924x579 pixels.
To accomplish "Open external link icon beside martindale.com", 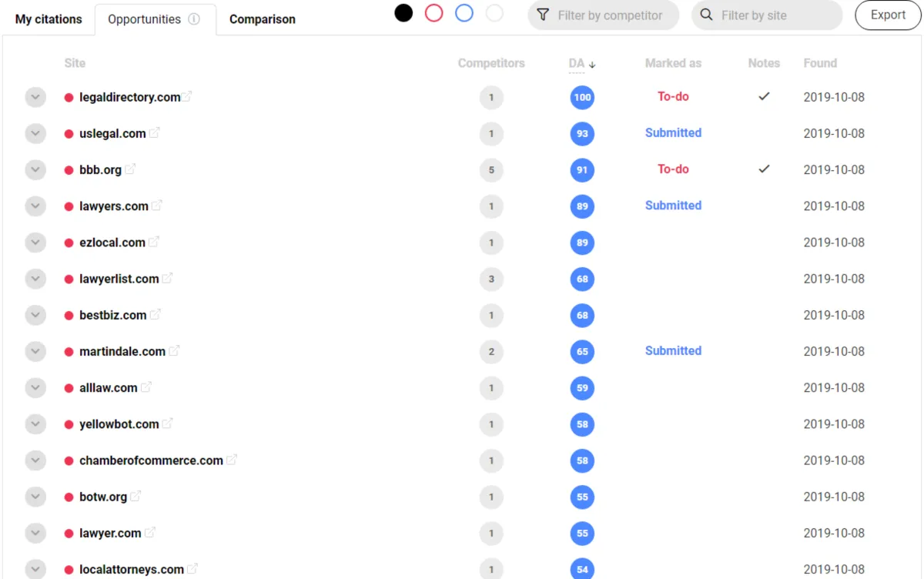I will (174, 350).
